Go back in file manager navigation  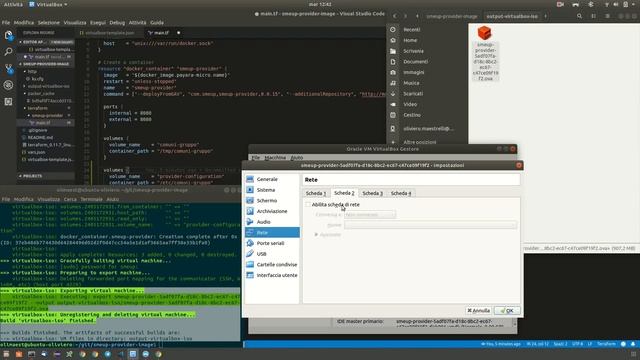[x=395, y=16]
